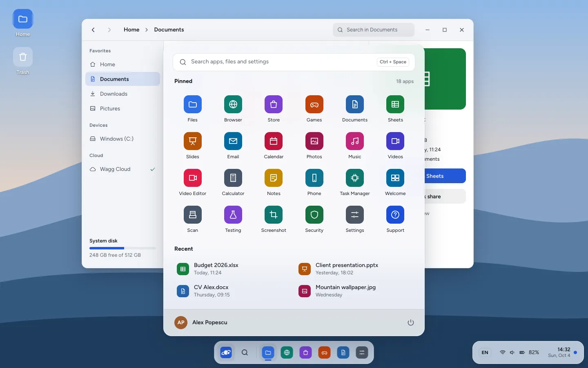Open recent file CV Alex.docx
The image size is (588, 368).
233,291
